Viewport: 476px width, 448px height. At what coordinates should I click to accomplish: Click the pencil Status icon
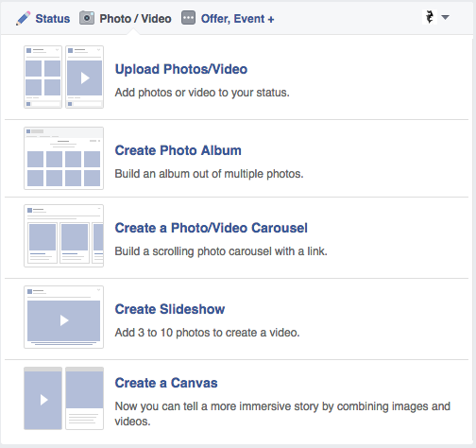point(24,18)
